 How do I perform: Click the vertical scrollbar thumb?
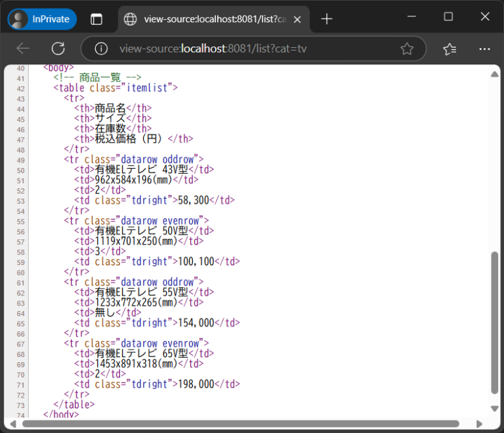coord(495,321)
